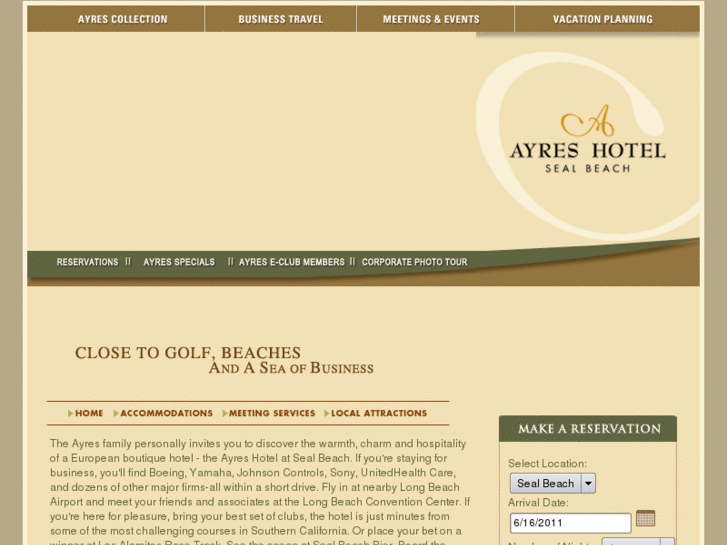This screenshot has height=545, width=727.
Task: Select the Accommodations tab
Action: tap(163, 413)
